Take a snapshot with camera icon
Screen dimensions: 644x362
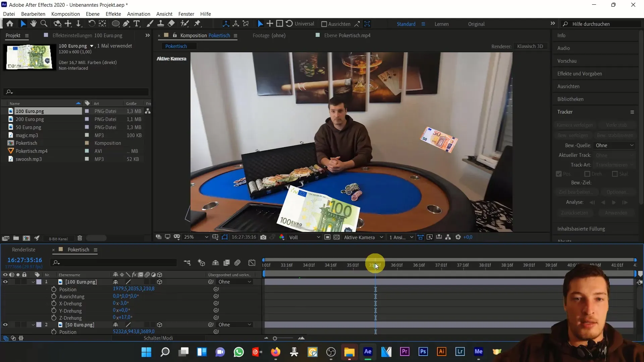click(263, 237)
